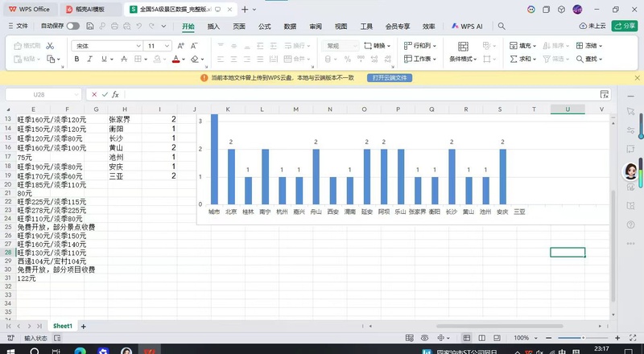644x354 pixels.
Task: Click the underline formatting icon
Action: point(105,60)
